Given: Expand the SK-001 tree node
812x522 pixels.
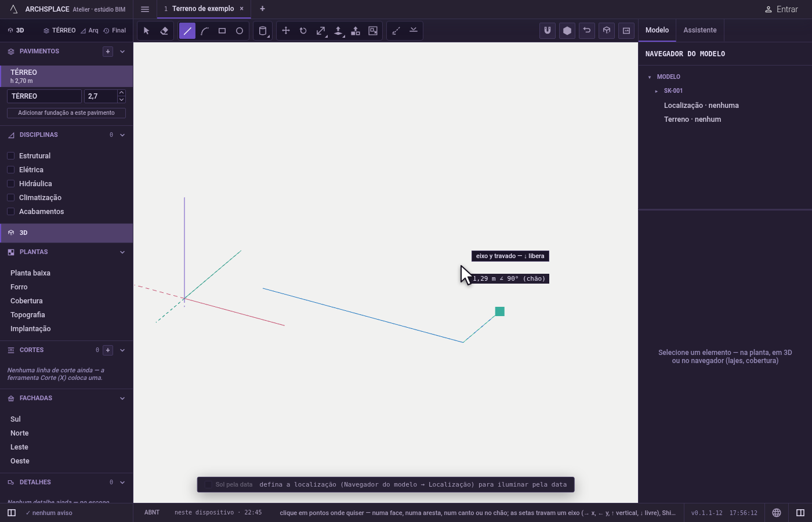Looking at the screenshot, I should [x=657, y=91].
